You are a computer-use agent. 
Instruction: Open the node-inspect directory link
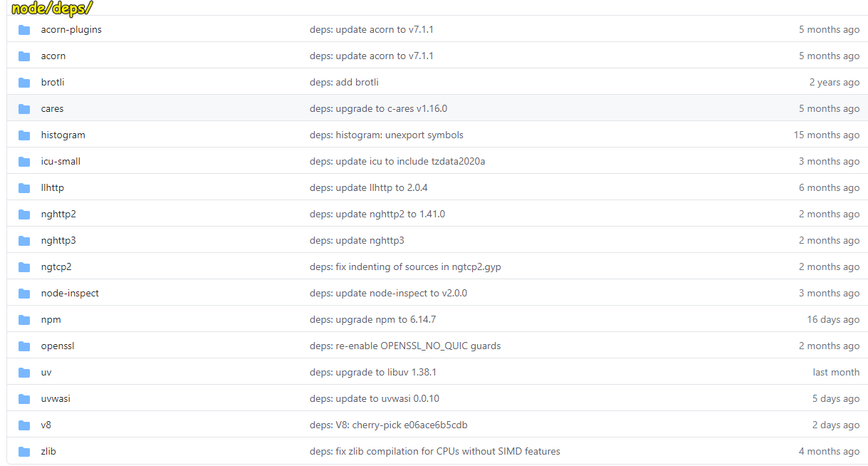pos(70,294)
